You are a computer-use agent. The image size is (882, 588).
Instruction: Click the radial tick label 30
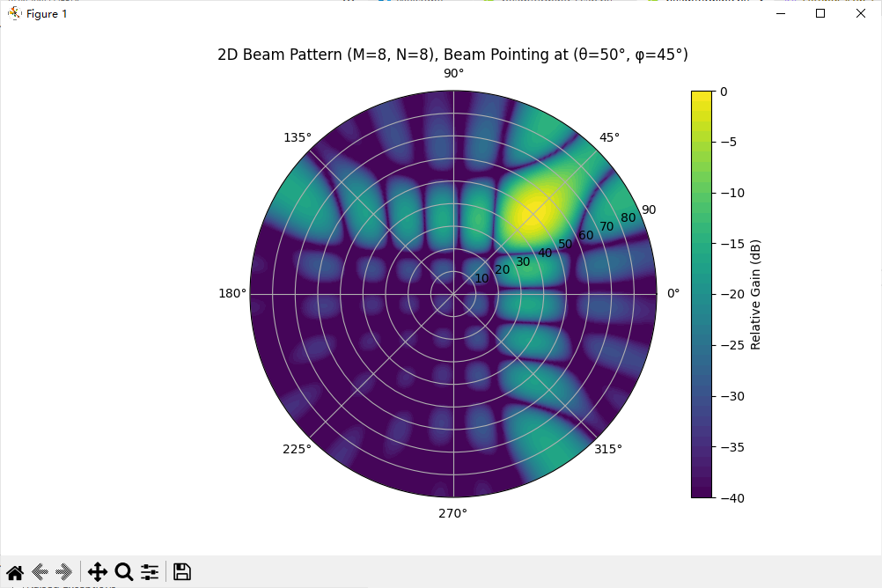(x=523, y=261)
